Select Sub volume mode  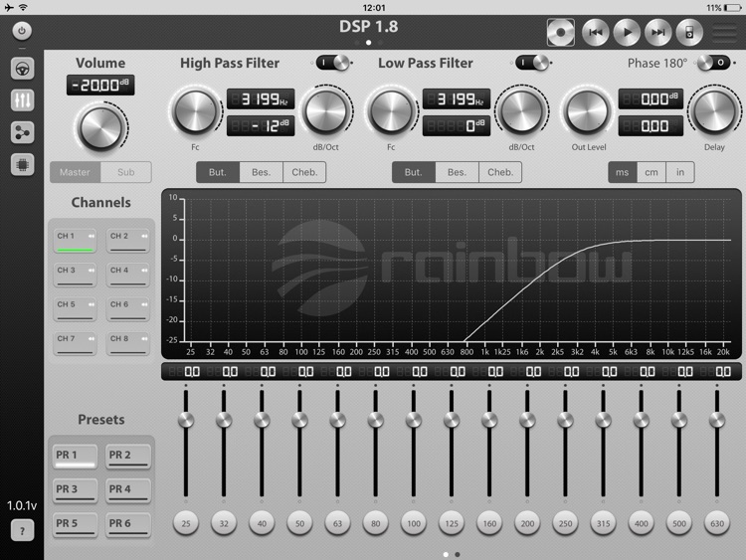[126, 172]
